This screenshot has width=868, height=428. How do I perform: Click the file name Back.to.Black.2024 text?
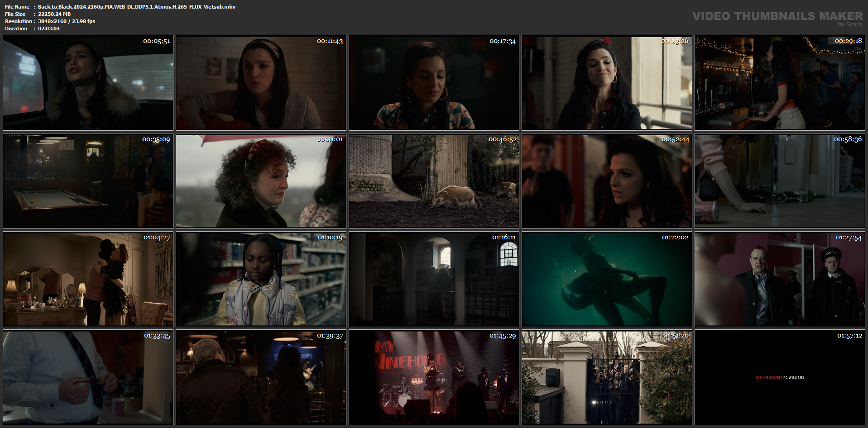[137, 7]
